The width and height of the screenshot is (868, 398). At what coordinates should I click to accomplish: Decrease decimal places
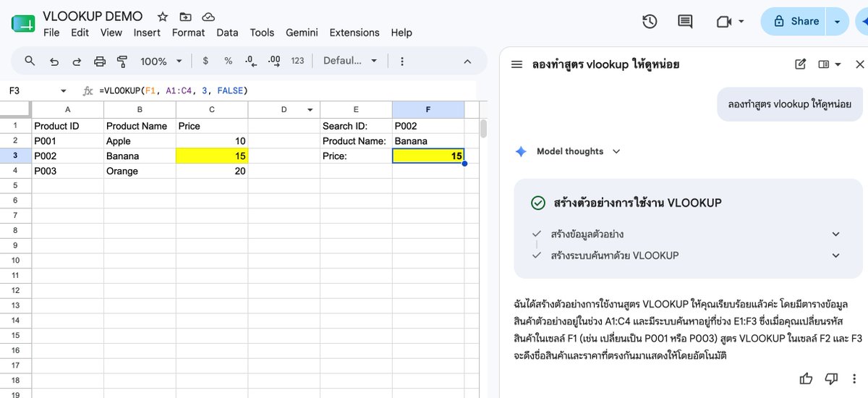[250, 61]
